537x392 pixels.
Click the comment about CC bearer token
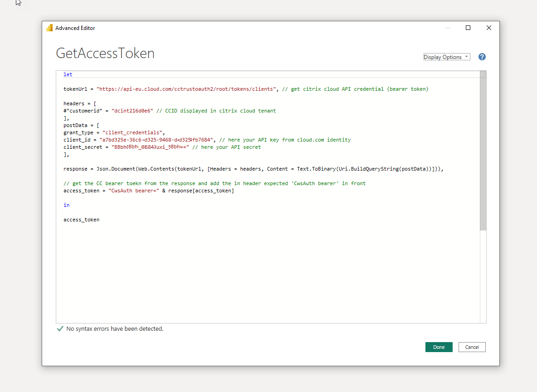click(215, 183)
